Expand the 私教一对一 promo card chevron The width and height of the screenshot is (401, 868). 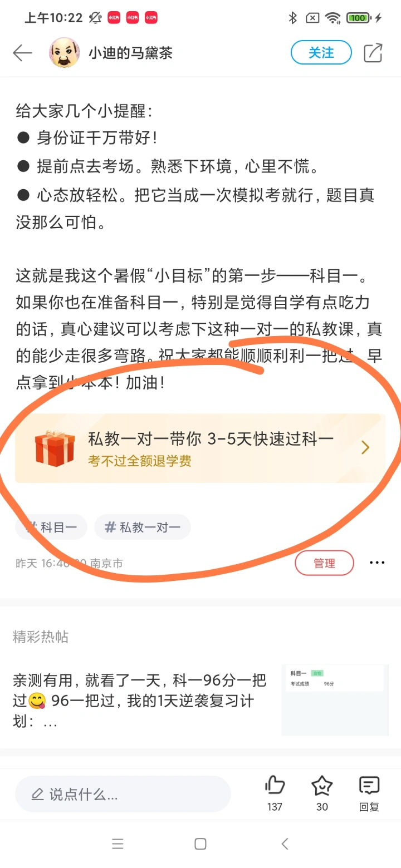365,447
